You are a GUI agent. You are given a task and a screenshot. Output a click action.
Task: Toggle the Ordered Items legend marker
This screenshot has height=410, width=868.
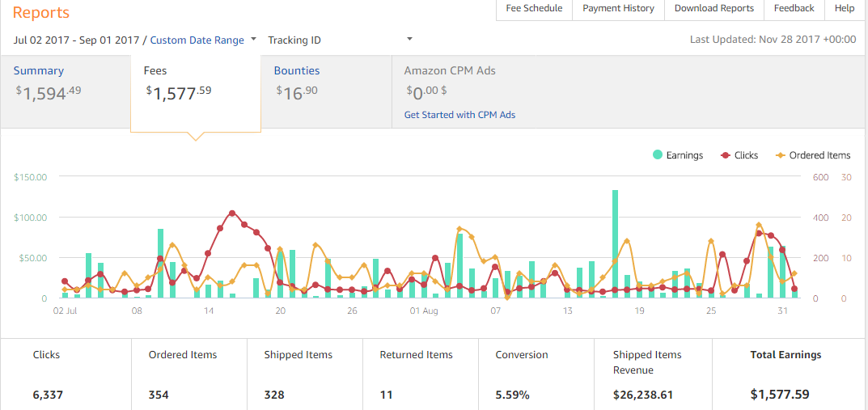click(780, 155)
